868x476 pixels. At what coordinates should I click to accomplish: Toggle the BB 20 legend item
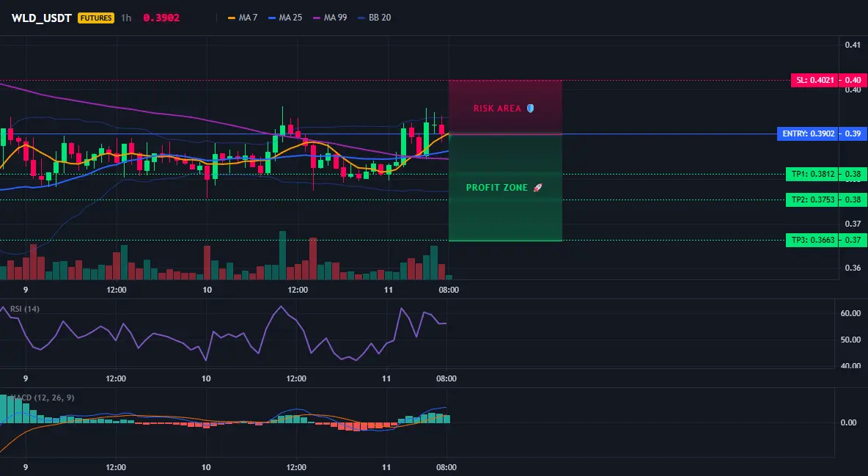click(374, 18)
